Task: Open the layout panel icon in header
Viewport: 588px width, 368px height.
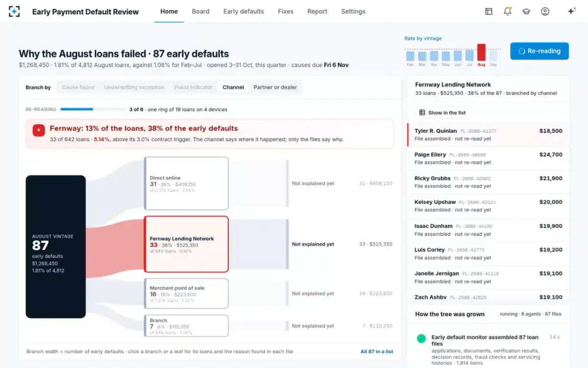Action: 489,11
